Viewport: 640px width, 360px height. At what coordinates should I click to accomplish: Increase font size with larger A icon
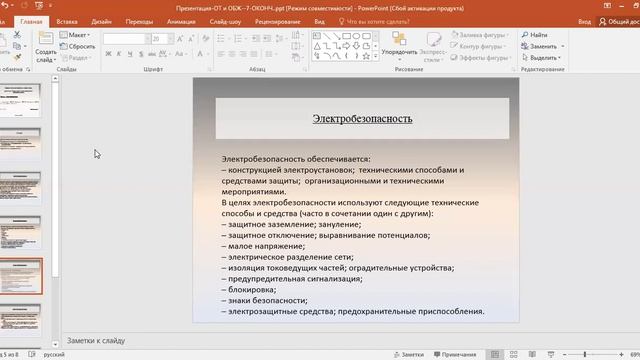click(180, 39)
